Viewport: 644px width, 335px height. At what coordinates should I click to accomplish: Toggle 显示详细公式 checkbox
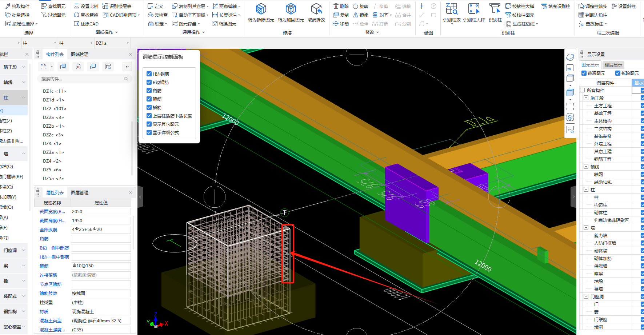click(x=149, y=132)
